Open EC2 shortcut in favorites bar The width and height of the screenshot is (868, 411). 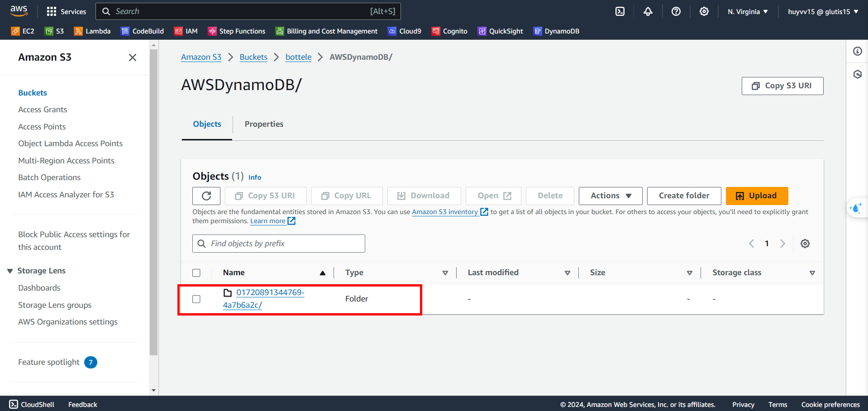click(23, 31)
